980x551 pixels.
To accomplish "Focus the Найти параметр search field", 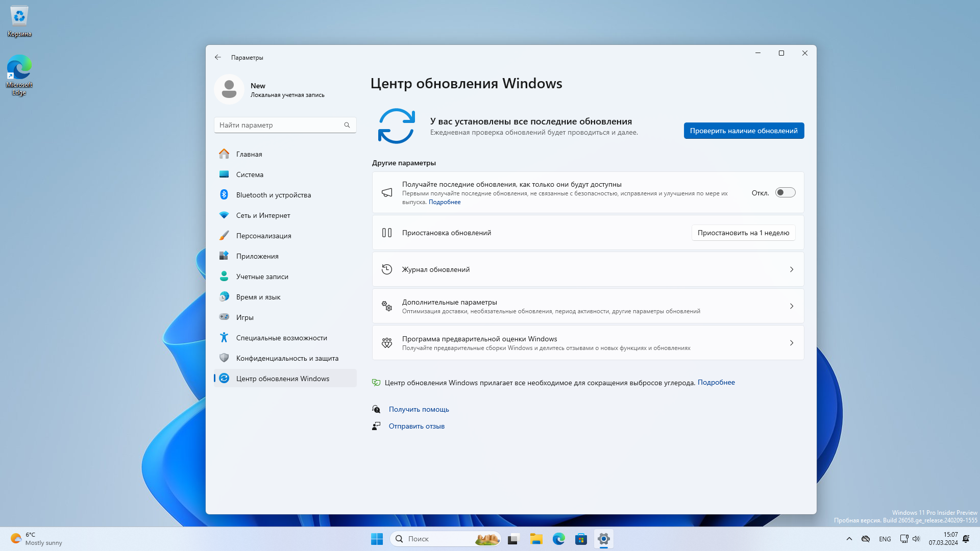I will click(x=278, y=125).
